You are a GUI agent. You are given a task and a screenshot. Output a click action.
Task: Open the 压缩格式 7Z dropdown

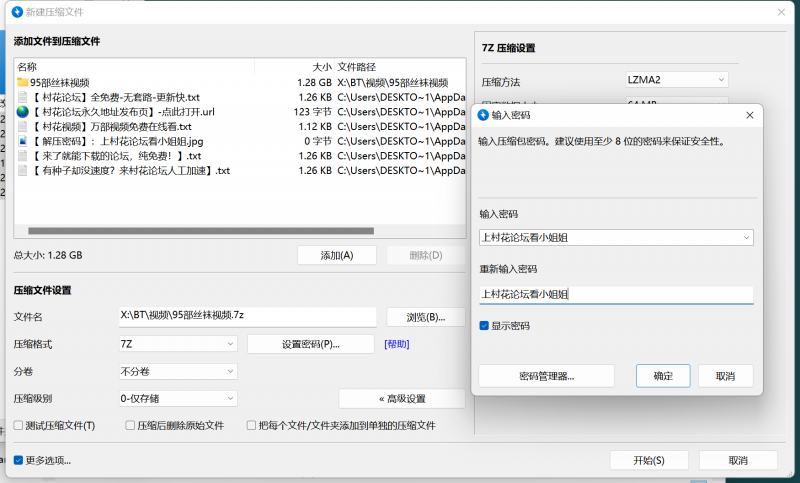pyautogui.click(x=177, y=344)
